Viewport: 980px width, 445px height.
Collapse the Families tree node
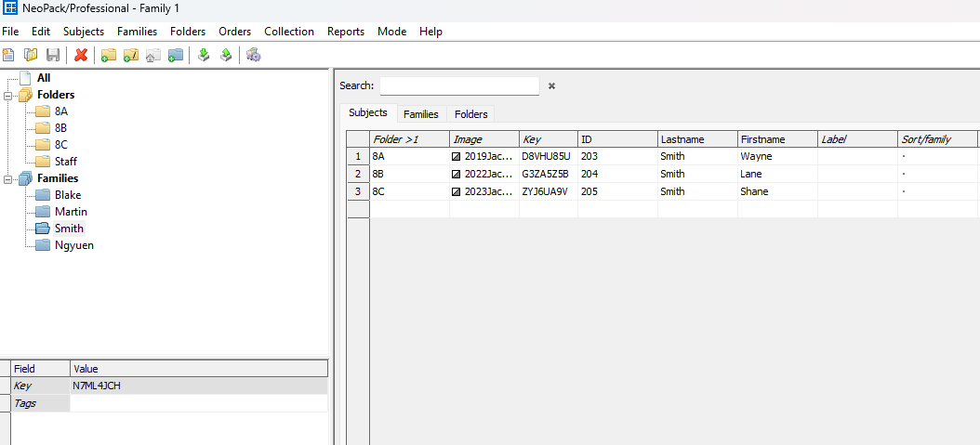click(8, 178)
